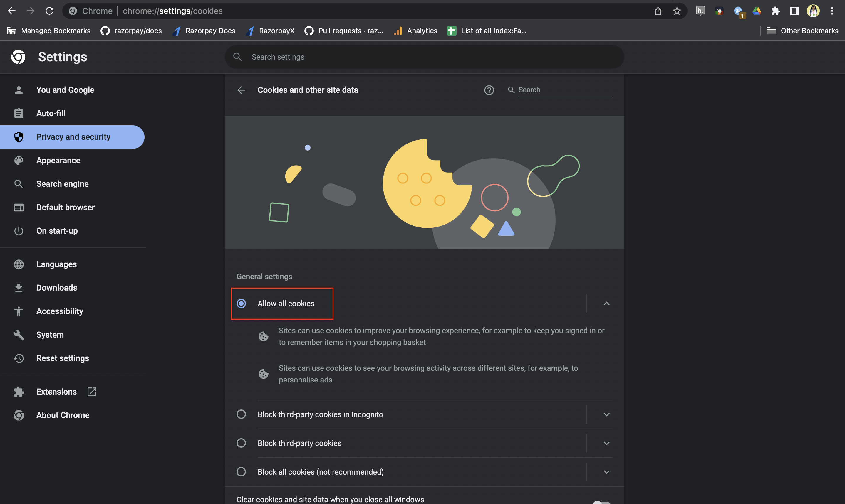This screenshot has height=504, width=845.
Task: Bookmark this page with the star icon
Action: pyautogui.click(x=677, y=11)
